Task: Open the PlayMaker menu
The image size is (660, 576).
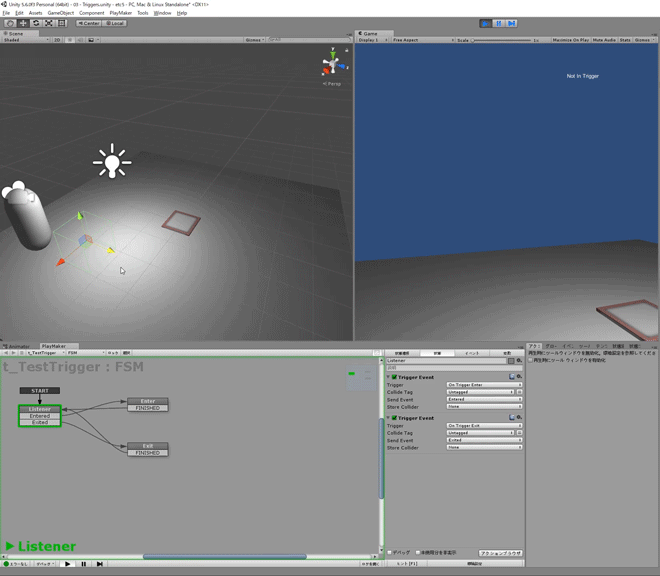Action: click(121, 13)
